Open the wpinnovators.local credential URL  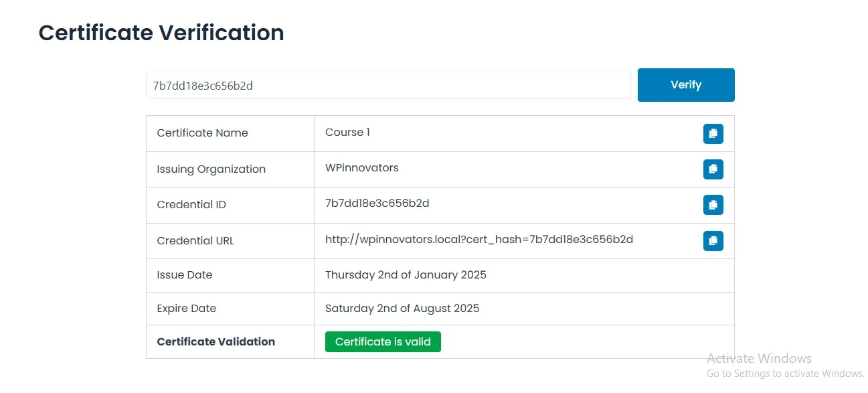[479, 240]
